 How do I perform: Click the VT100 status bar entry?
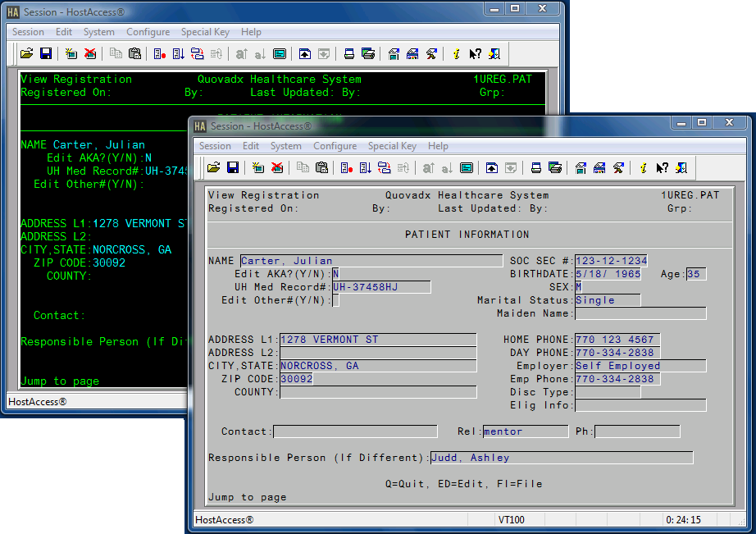(511, 519)
